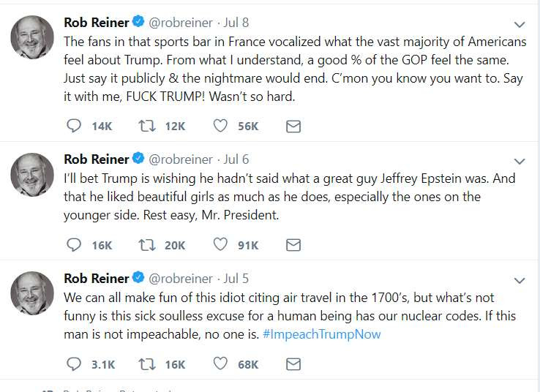Retweet the nuclear codes tweet
Screen dimensions: 540x392
pyautogui.click(x=146, y=363)
